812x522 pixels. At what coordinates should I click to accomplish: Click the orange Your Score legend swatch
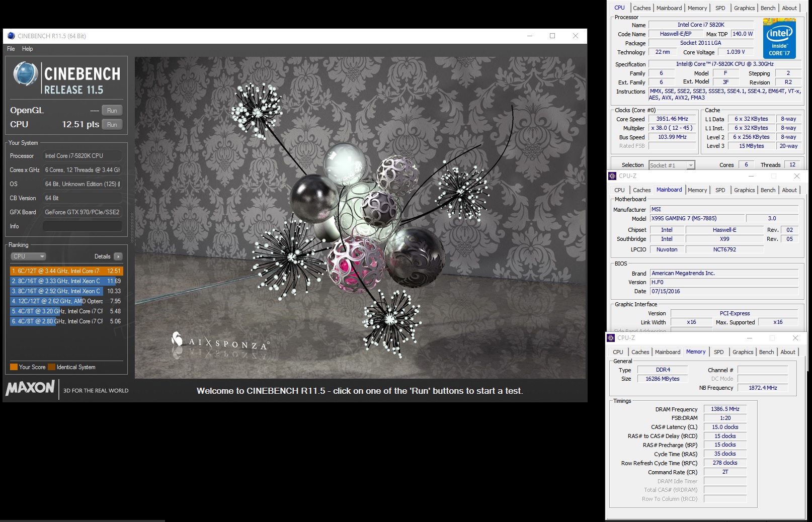click(x=14, y=367)
